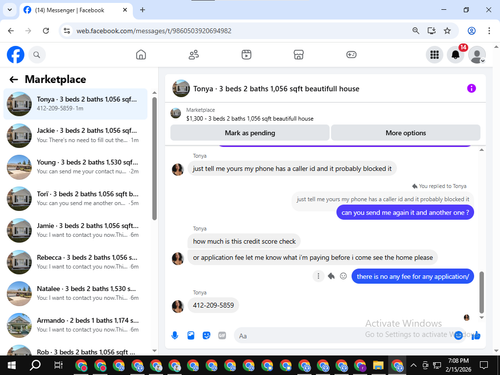The width and height of the screenshot is (500, 375).
Task: Send a thumbs-up like
Action: (476, 335)
